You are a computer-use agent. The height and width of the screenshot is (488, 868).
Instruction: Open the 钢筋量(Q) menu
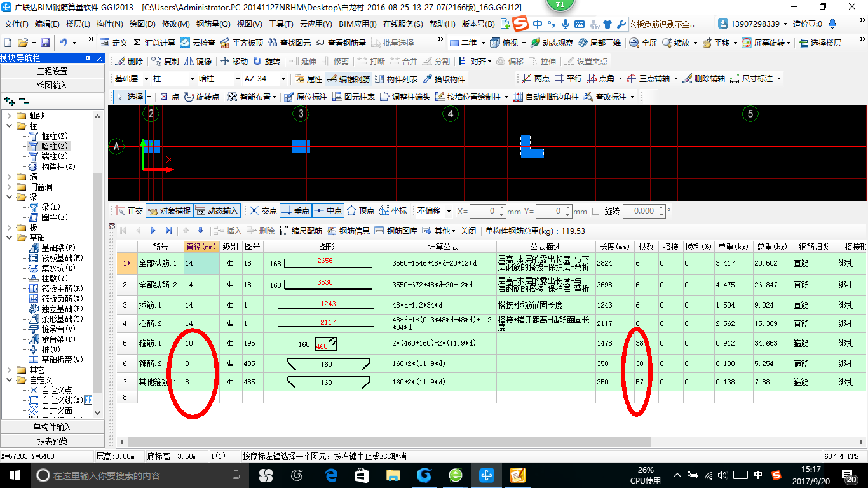point(213,24)
